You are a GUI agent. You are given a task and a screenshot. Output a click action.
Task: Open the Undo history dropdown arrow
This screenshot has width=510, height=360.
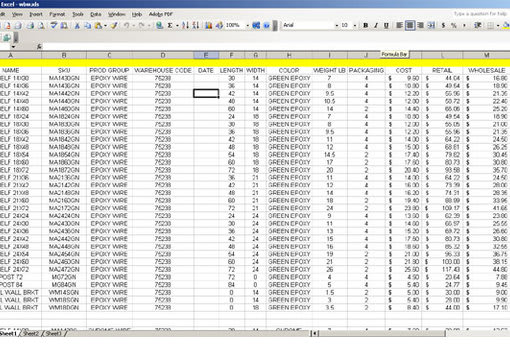click(133, 26)
